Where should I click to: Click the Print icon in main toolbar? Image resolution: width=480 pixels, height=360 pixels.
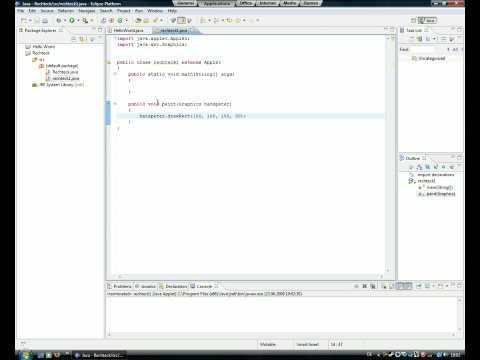click(45, 21)
